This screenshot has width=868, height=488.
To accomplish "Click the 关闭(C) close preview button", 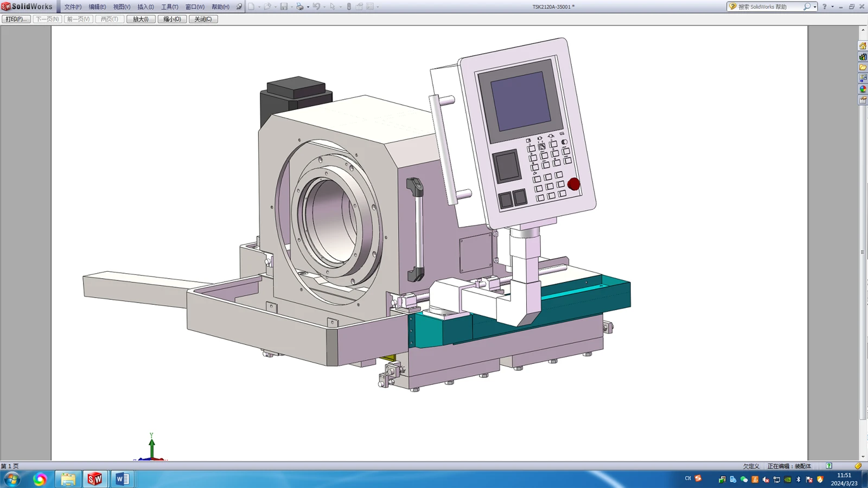I will click(x=203, y=19).
